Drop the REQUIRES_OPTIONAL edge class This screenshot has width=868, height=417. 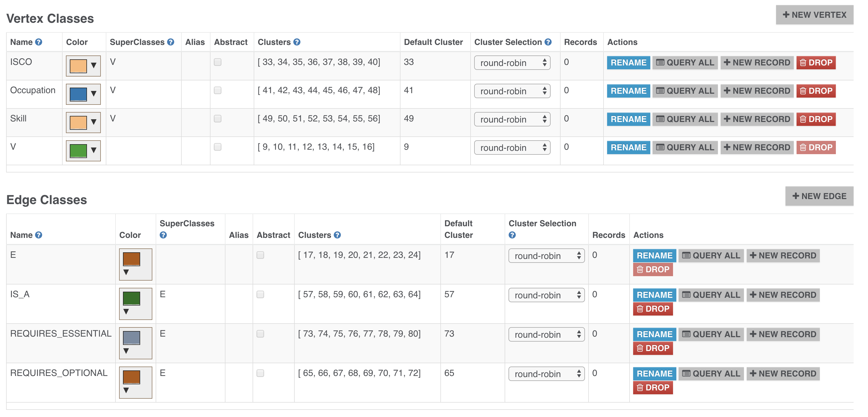[653, 388]
